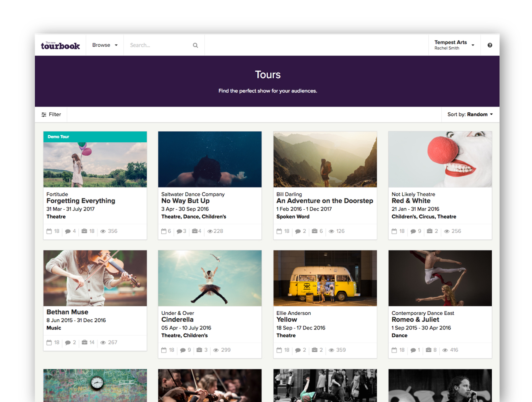
Task: Click the Ellie Anderson name
Action: coord(293,313)
